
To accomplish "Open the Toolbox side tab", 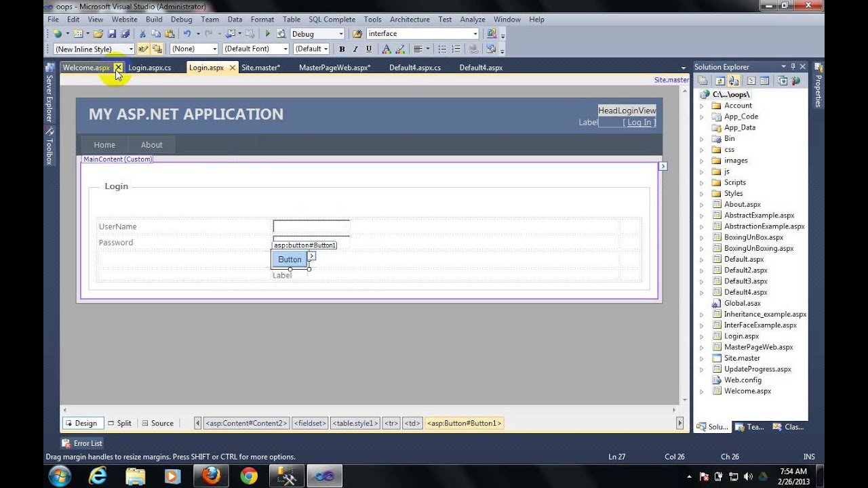I will click(x=50, y=146).
